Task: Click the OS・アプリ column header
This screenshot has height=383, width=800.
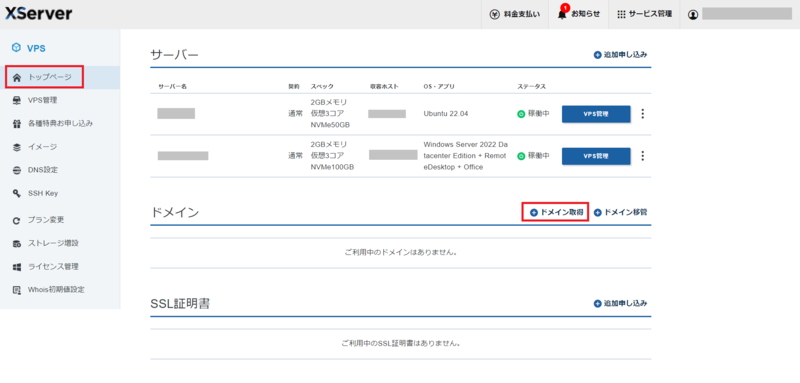Action: [439, 86]
